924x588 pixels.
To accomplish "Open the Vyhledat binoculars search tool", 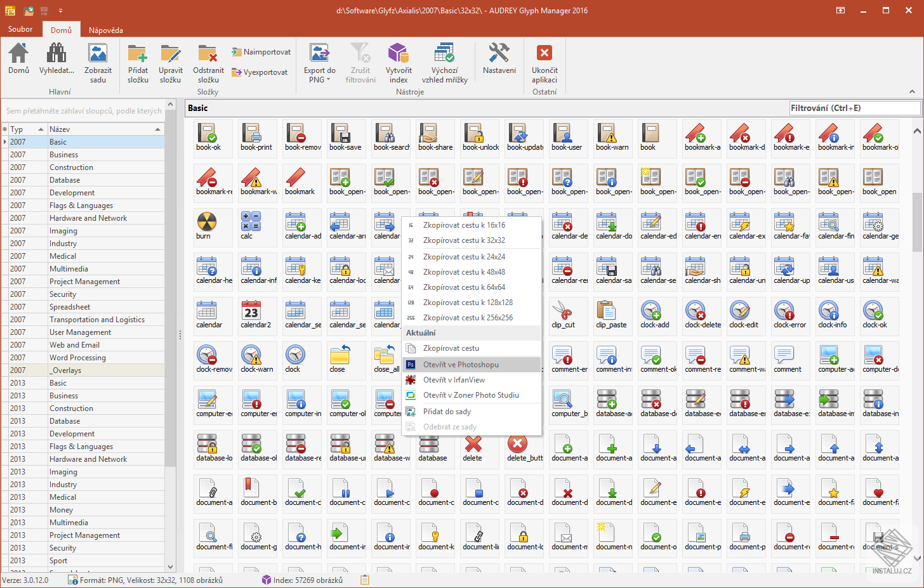I will (x=56, y=54).
